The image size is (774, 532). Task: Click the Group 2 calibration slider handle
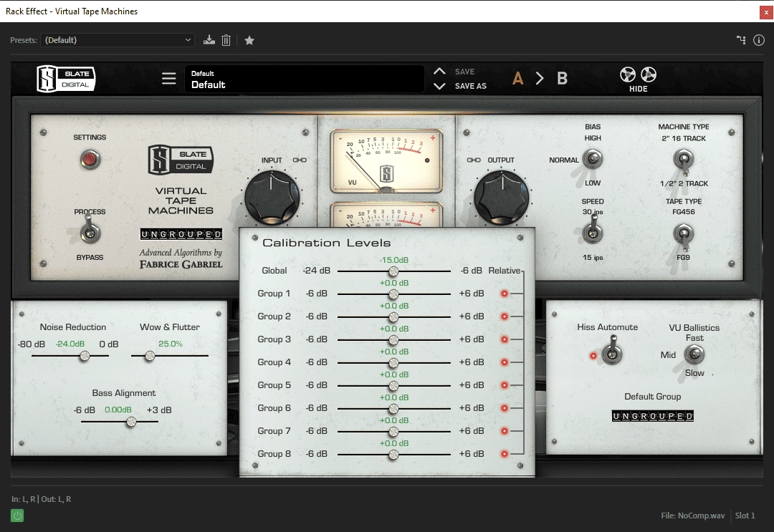(393, 317)
